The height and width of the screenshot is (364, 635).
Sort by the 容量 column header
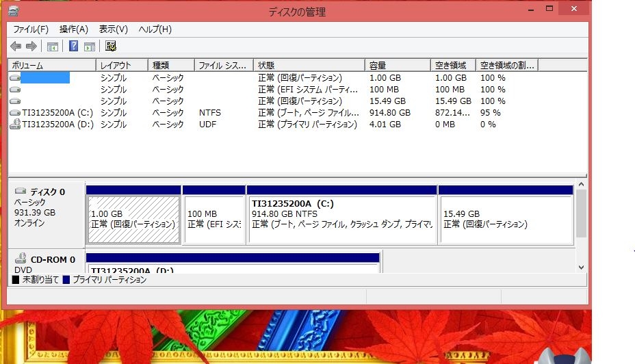[398, 65]
